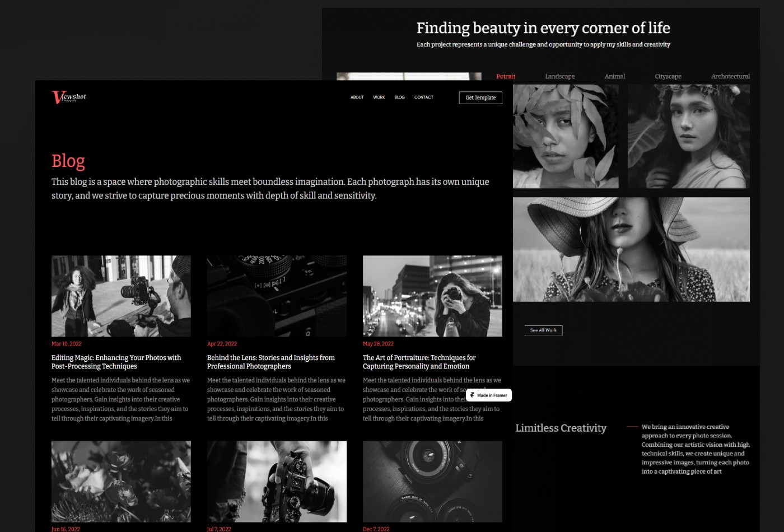The width and height of the screenshot is (784, 532).
Task: Select BLOG in the navigation bar
Action: click(x=399, y=97)
